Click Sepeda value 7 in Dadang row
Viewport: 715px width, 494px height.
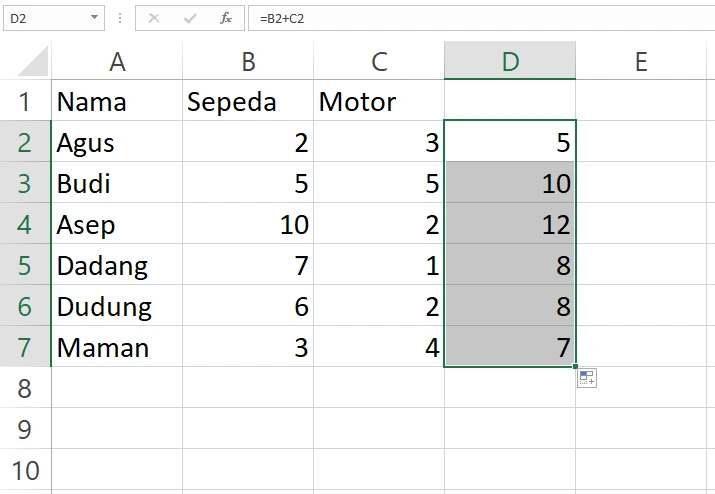[248, 265]
